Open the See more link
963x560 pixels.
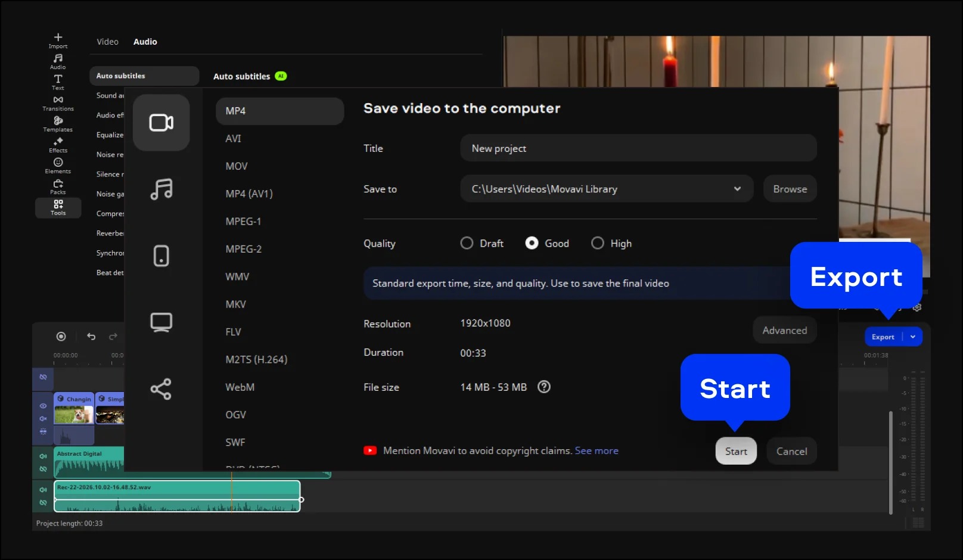(x=597, y=450)
